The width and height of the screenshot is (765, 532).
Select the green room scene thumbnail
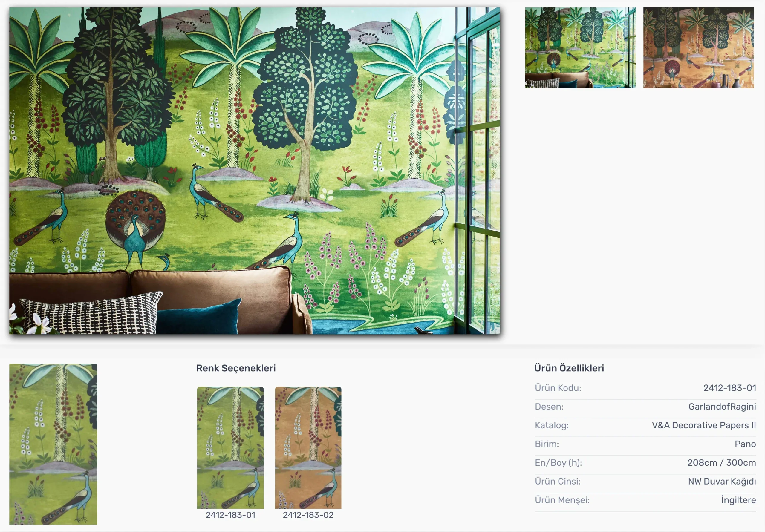(x=580, y=47)
